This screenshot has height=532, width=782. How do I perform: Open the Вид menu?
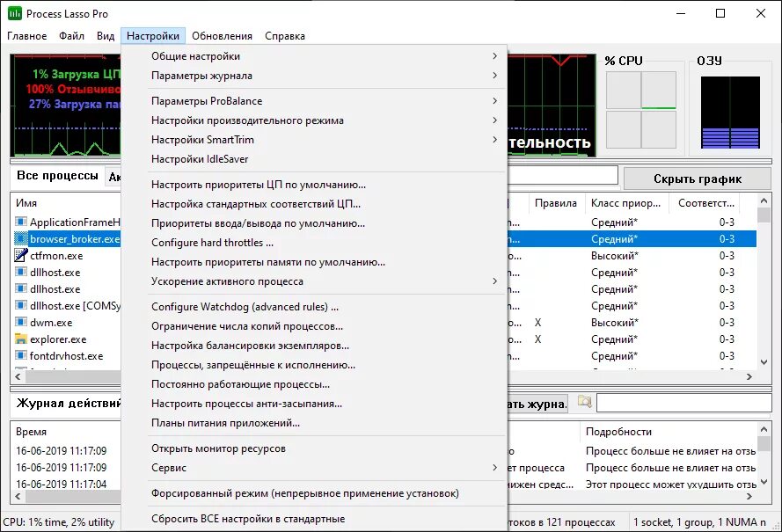click(x=106, y=36)
